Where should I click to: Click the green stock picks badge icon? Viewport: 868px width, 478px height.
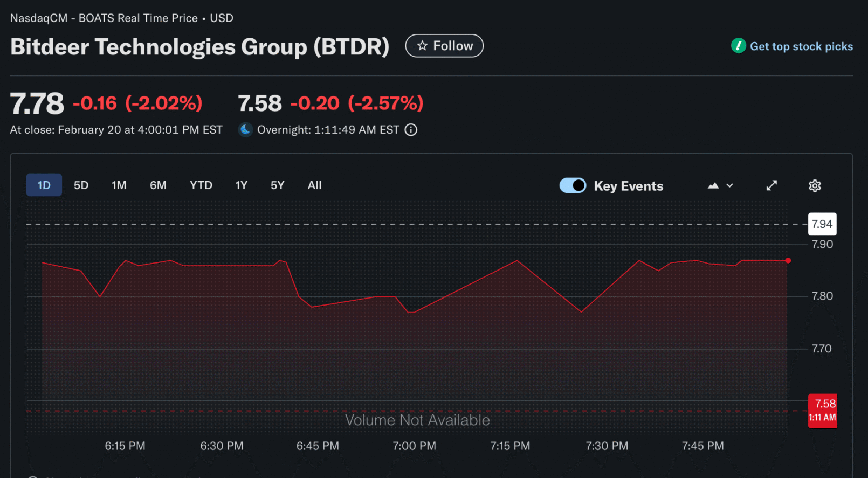coord(738,46)
